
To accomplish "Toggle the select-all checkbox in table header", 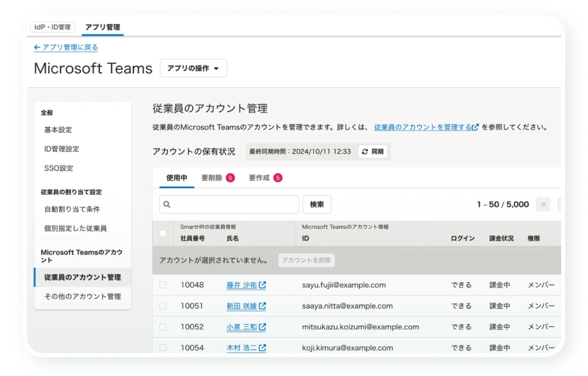I will [x=163, y=234].
